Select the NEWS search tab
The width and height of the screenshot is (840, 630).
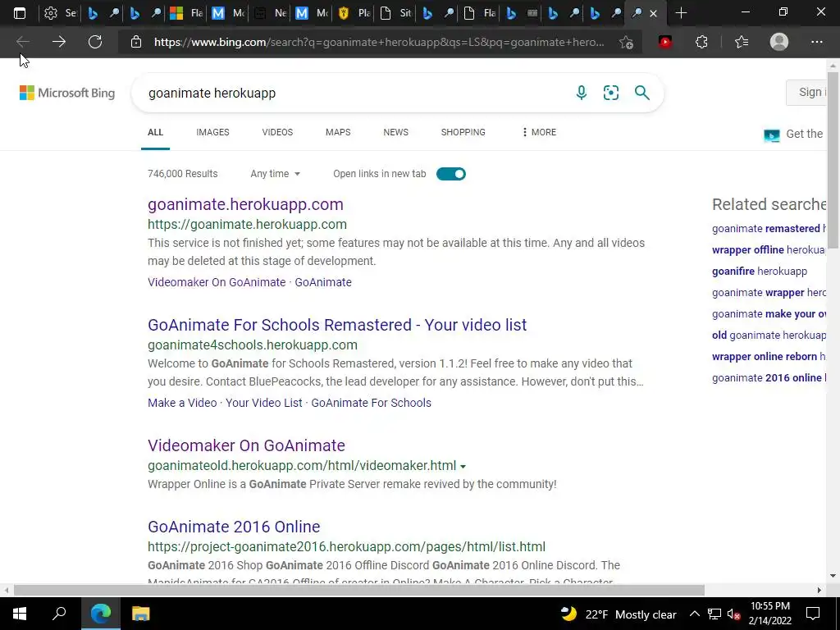pos(396,132)
